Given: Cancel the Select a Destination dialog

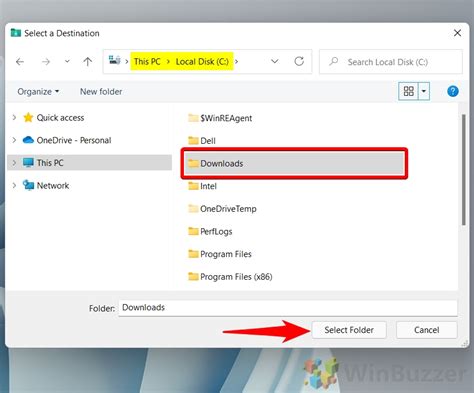Looking at the screenshot, I should (x=427, y=330).
